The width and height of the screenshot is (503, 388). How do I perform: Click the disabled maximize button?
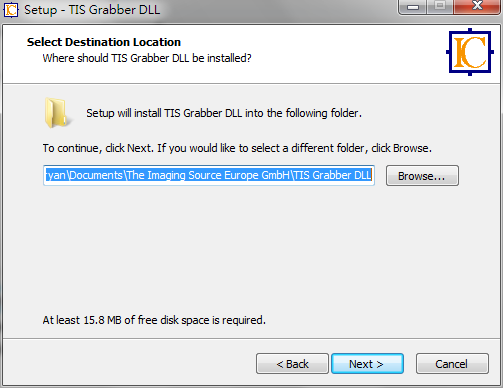440,7
